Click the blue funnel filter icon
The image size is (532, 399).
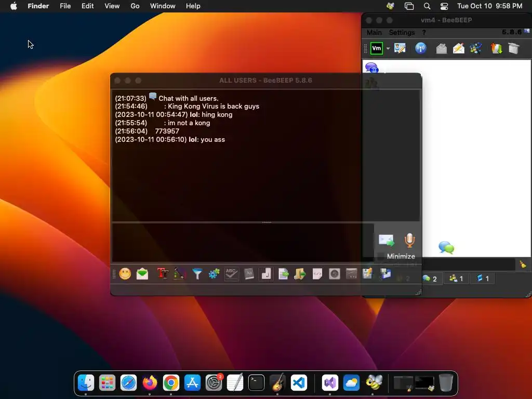pyautogui.click(x=197, y=273)
